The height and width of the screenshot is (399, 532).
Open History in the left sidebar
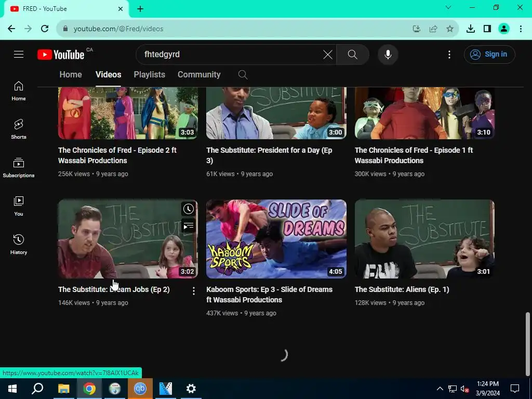(x=19, y=244)
